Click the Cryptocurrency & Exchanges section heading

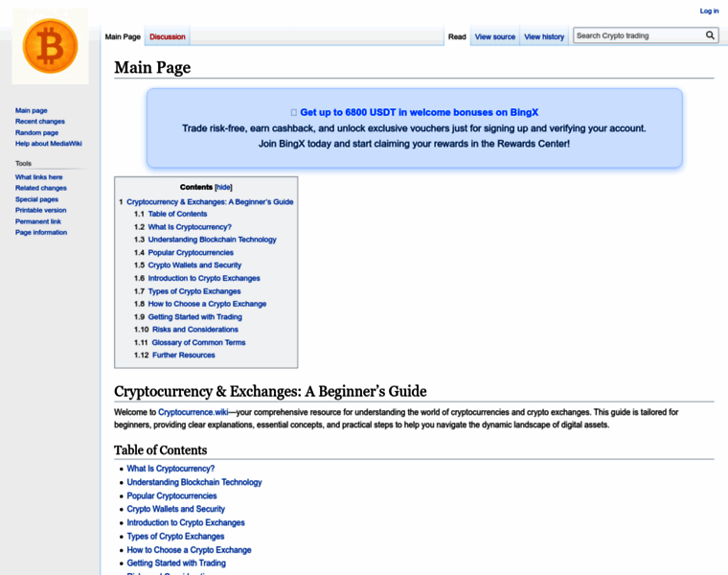270,391
